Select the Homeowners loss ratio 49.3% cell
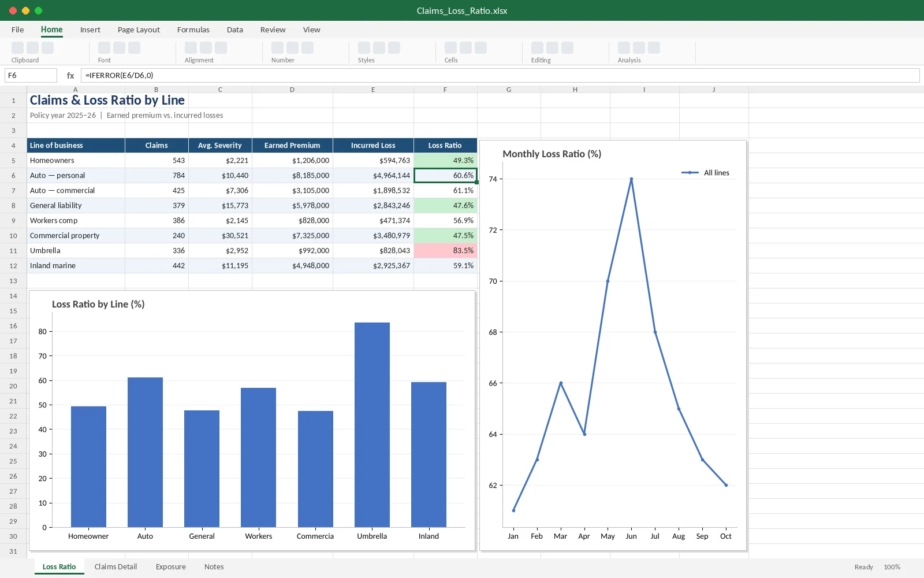The image size is (924, 578). point(445,161)
